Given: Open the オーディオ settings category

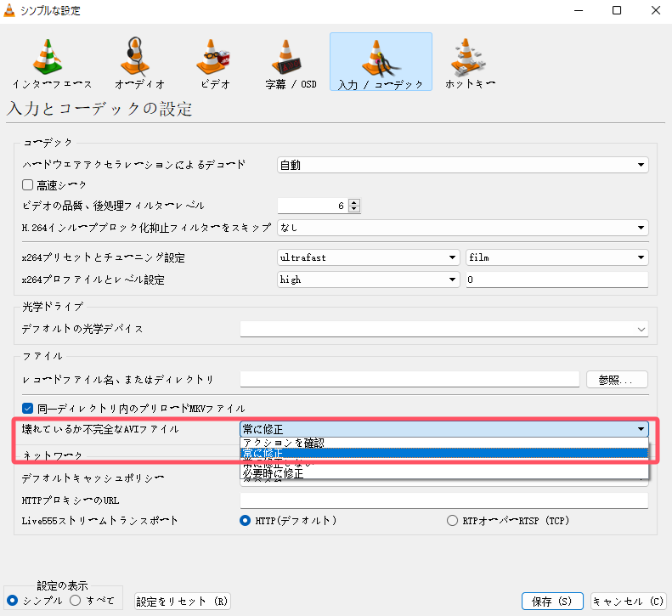Looking at the screenshot, I should [139, 62].
